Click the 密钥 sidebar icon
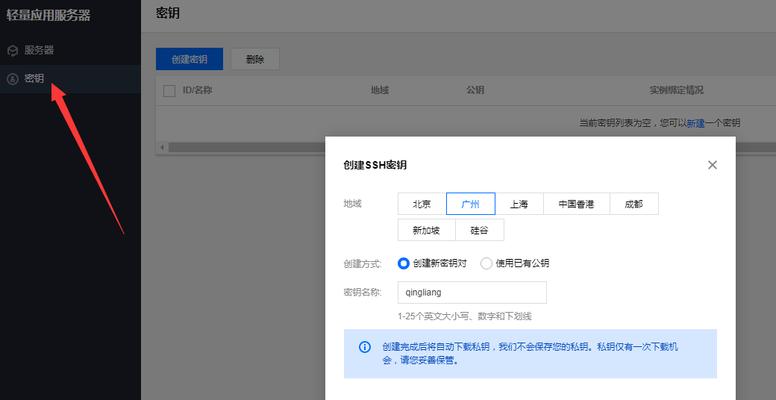Screen dimensions: 776x400 point(13,79)
